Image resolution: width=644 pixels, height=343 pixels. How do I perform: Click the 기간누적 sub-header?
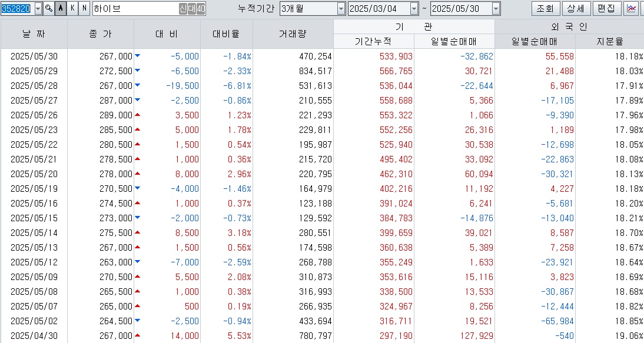click(373, 41)
